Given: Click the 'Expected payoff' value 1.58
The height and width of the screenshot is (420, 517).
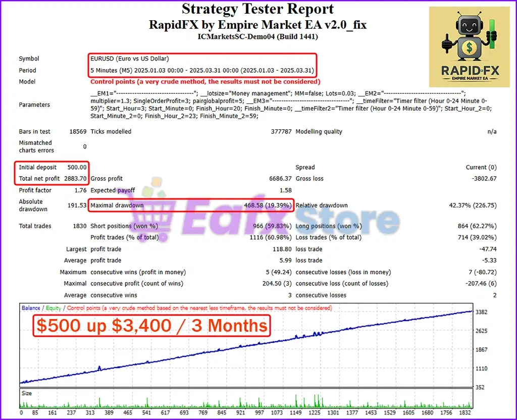Looking at the screenshot, I should pos(286,190).
